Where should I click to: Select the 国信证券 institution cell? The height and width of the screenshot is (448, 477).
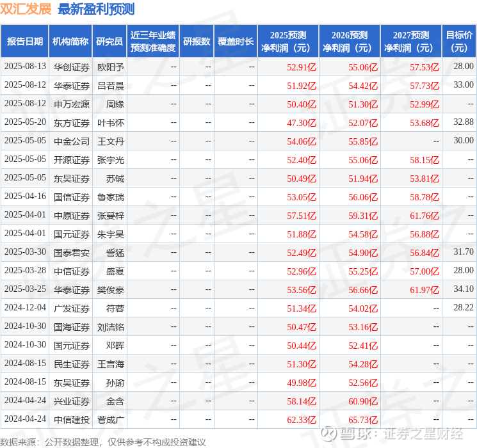click(x=72, y=197)
